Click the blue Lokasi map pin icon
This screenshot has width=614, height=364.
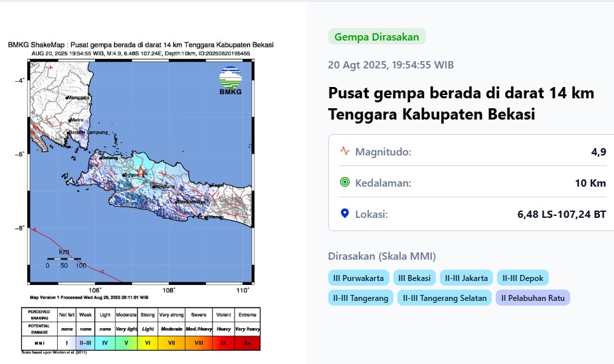click(x=344, y=214)
